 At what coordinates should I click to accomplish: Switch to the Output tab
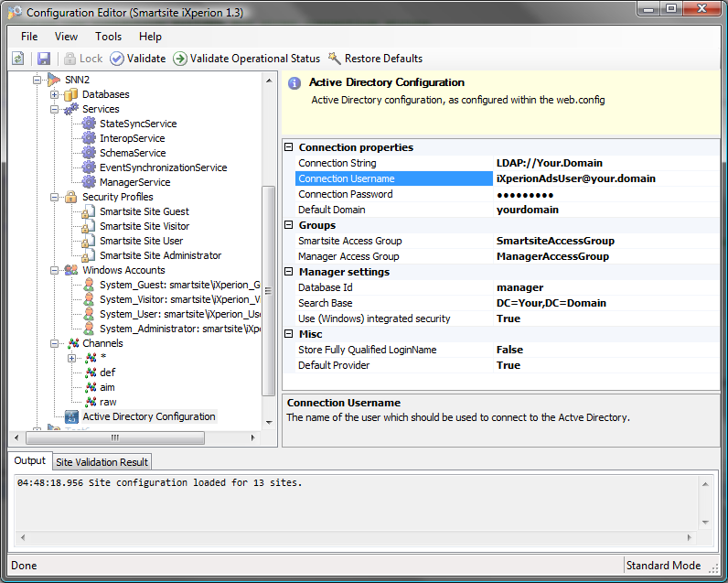tap(29, 460)
